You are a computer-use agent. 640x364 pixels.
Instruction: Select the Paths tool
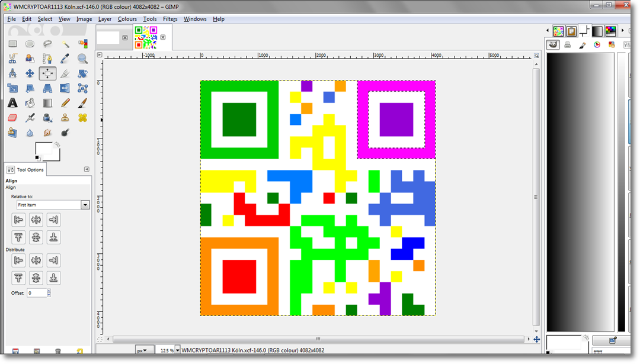pyautogui.click(x=47, y=59)
